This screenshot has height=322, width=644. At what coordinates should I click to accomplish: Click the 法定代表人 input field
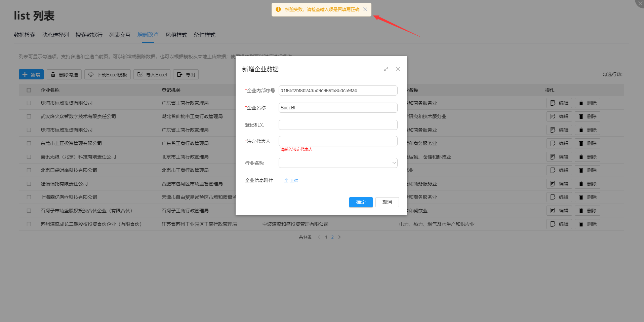pyautogui.click(x=338, y=141)
